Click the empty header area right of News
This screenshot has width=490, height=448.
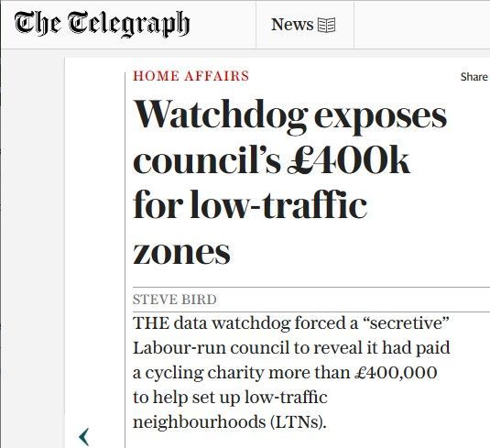(422, 25)
